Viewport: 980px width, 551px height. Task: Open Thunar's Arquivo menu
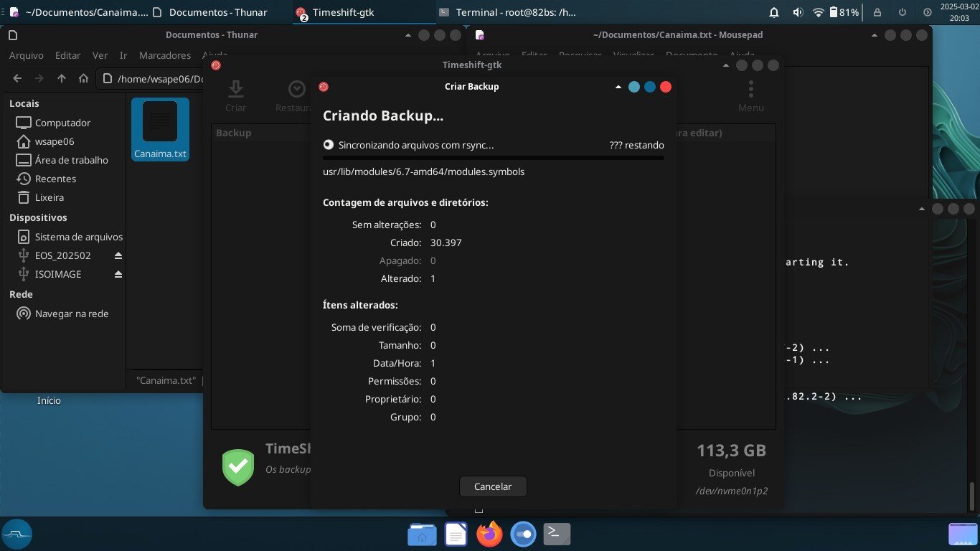coord(26,55)
